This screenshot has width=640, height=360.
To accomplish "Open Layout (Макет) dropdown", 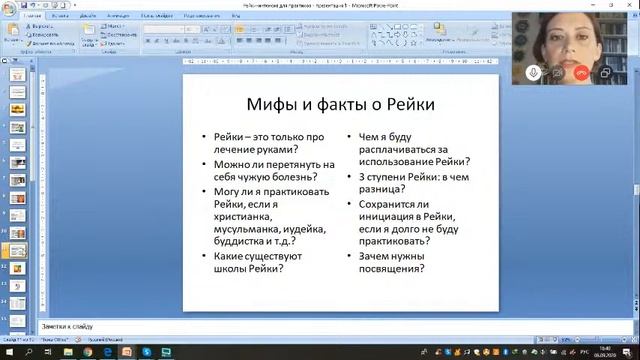I will [112, 26].
